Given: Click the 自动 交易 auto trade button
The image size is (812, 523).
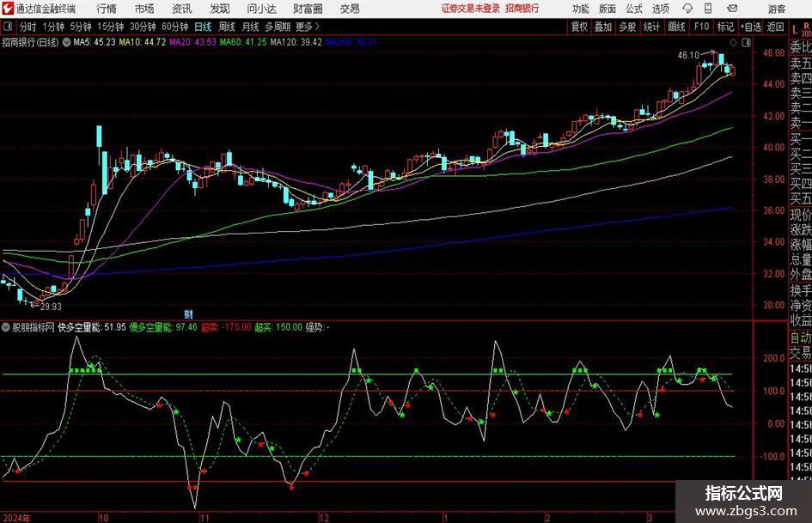Looking at the screenshot, I should (800, 345).
